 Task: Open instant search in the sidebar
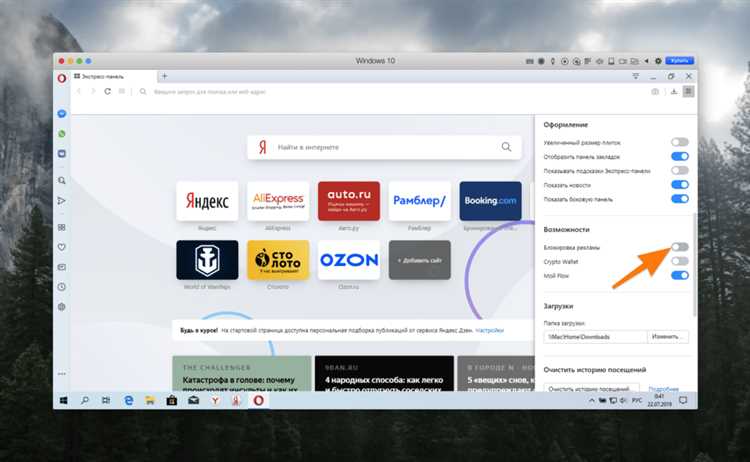point(62,181)
